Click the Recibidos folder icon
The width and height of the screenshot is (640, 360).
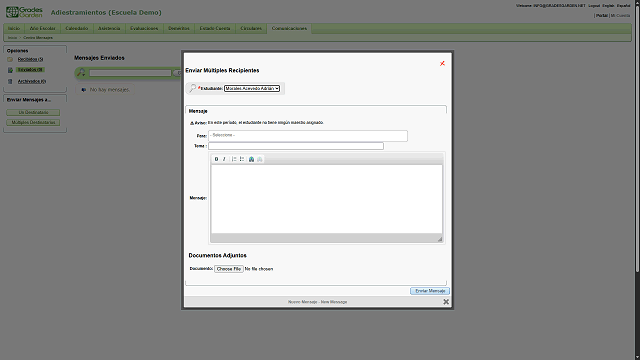click(x=10, y=60)
